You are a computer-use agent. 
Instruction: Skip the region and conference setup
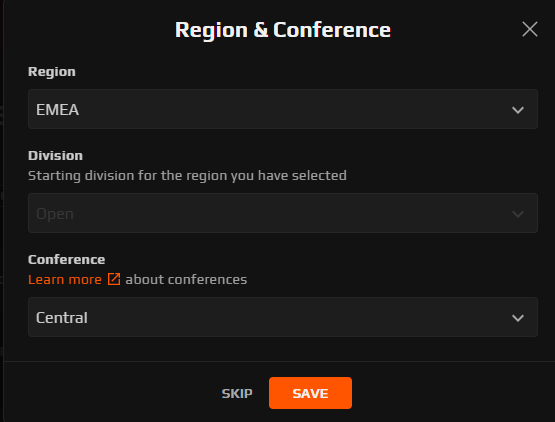point(237,393)
